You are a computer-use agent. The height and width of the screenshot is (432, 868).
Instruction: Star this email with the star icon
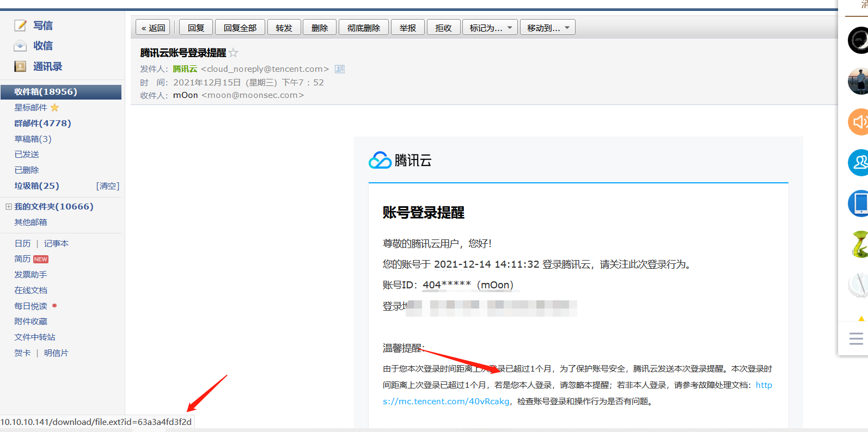pos(233,53)
